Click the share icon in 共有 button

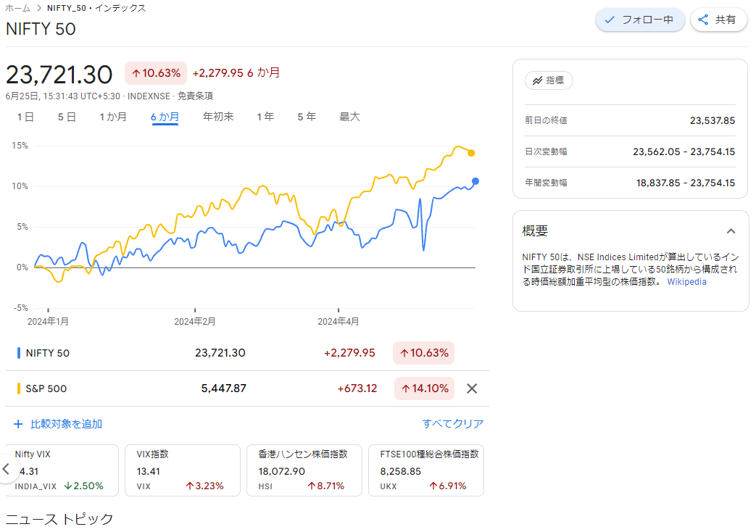(703, 20)
